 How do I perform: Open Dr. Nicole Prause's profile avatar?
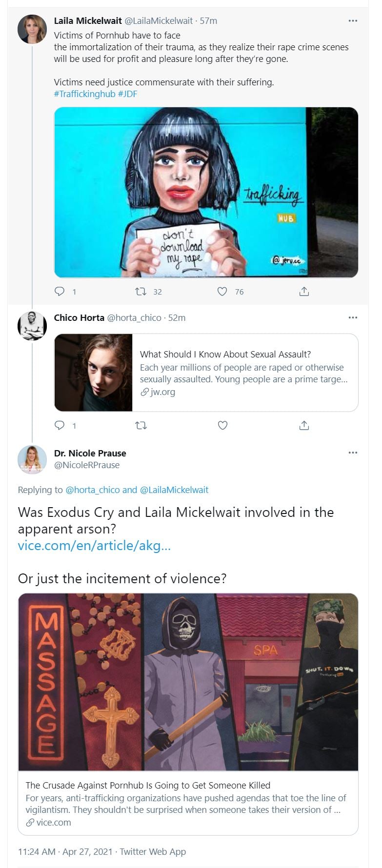pos(32,459)
